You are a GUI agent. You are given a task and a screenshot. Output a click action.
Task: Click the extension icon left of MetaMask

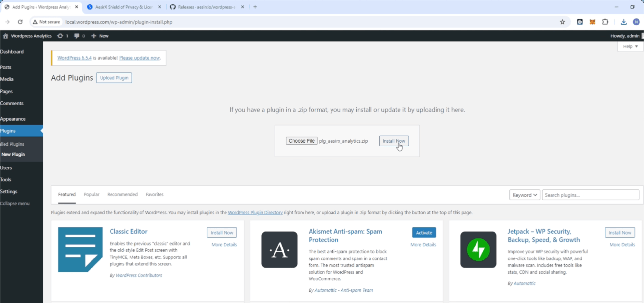click(580, 22)
